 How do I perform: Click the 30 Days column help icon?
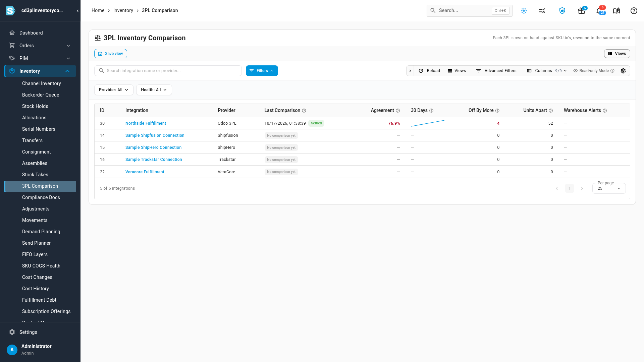pyautogui.click(x=431, y=111)
